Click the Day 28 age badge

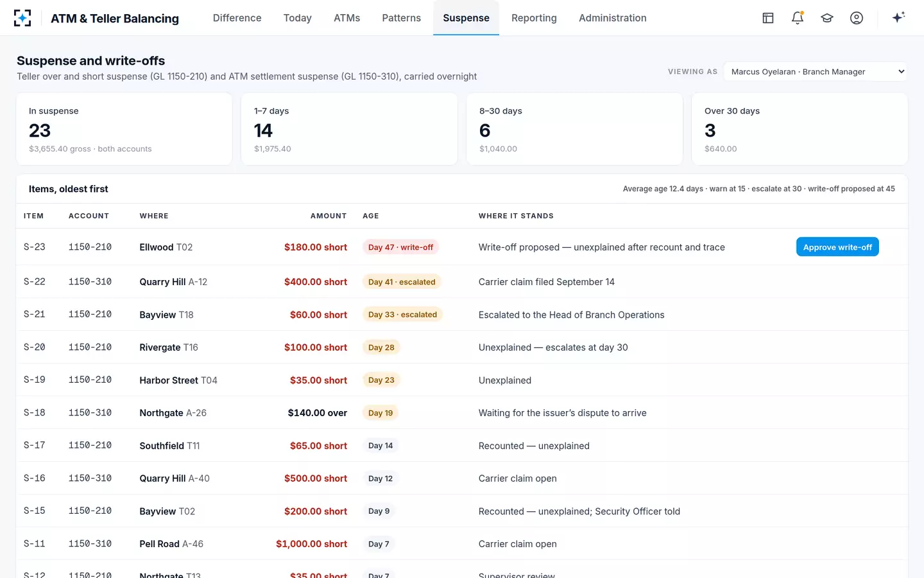381,347
